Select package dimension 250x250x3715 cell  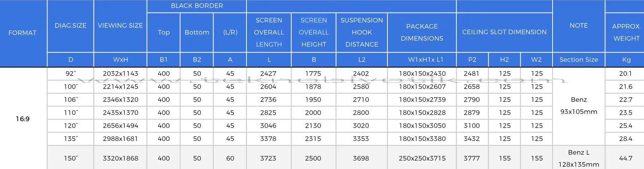pyautogui.click(x=422, y=158)
